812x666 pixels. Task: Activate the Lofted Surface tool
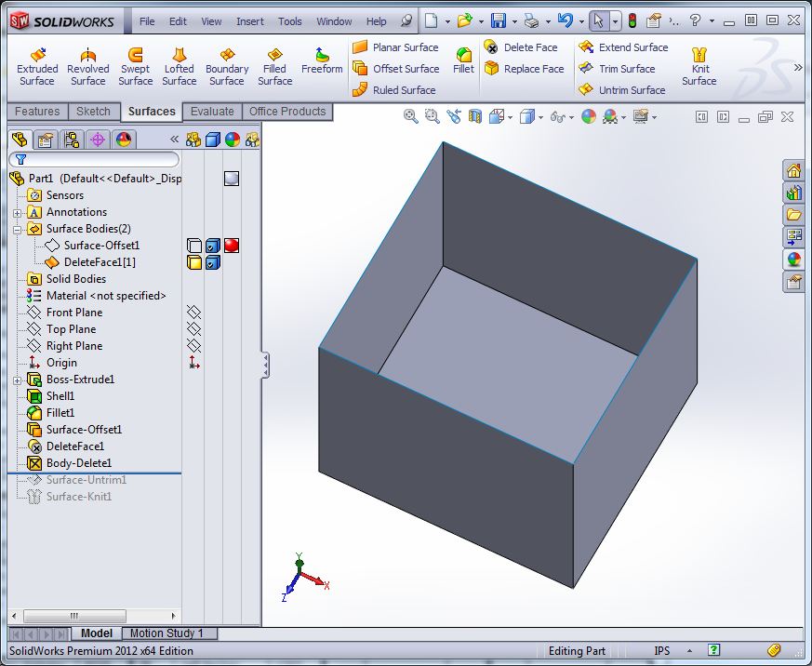click(x=180, y=67)
